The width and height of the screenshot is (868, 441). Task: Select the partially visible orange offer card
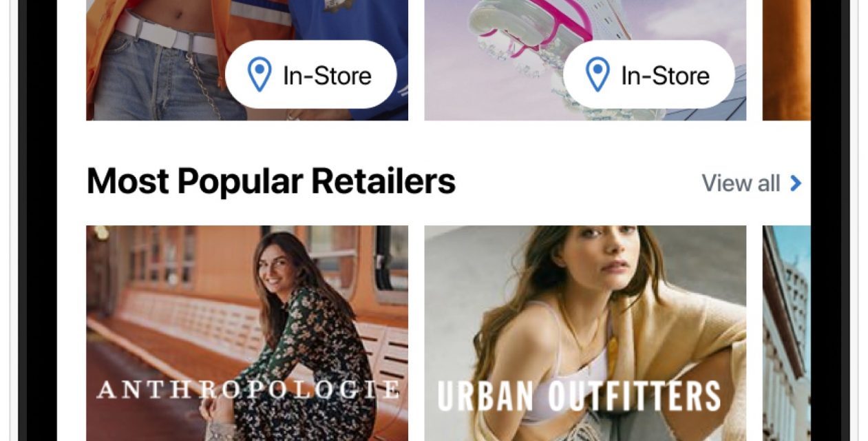(x=787, y=60)
